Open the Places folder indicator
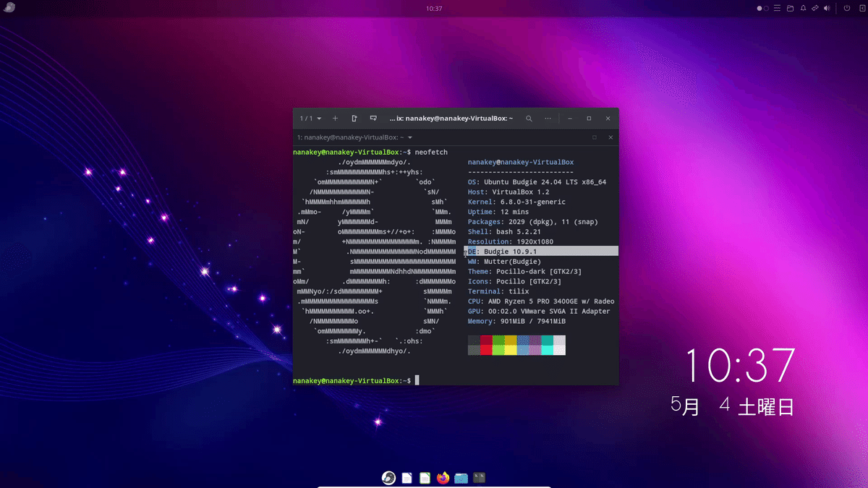Screen dimensions: 868x488 pyautogui.click(x=790, y=9)
